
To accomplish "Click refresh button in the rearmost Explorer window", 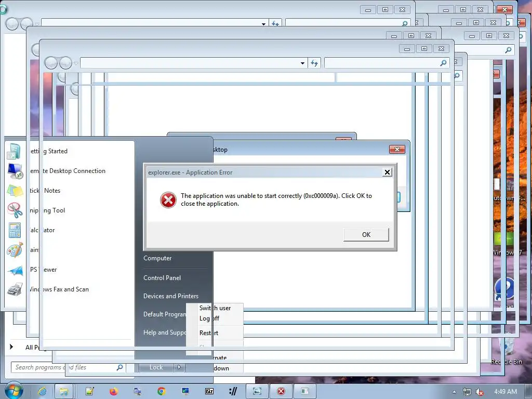I will tap(275, 23).
